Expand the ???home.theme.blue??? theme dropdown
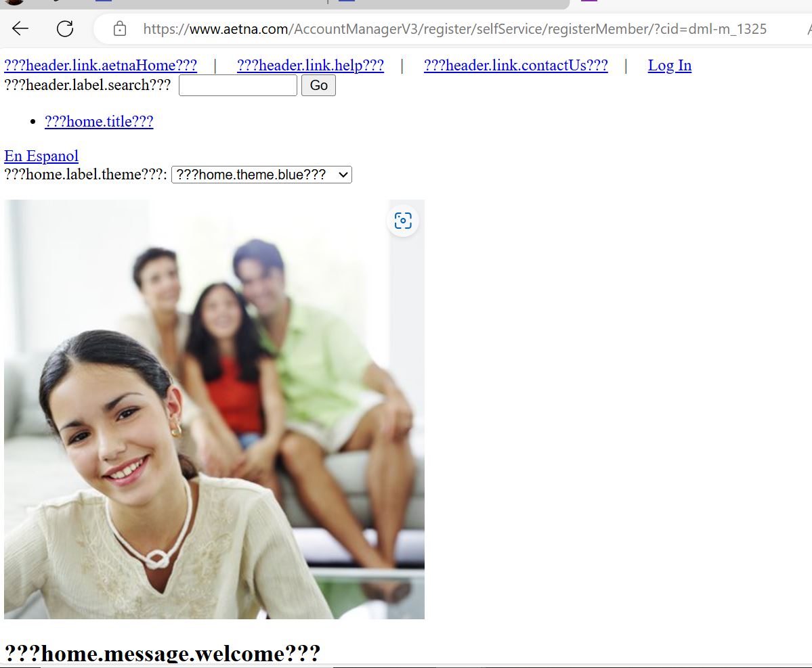This screenshot has height=668, width=812. point(261,175)
